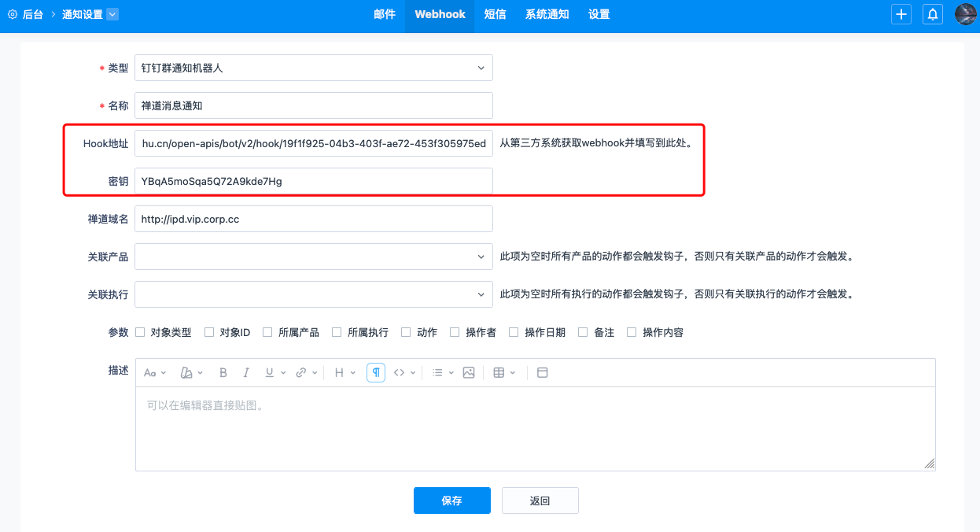Open the 类型 dropdown showing 钉钉群通知机器人
Screen dimensions: 980x532
(x=314, y=68)
